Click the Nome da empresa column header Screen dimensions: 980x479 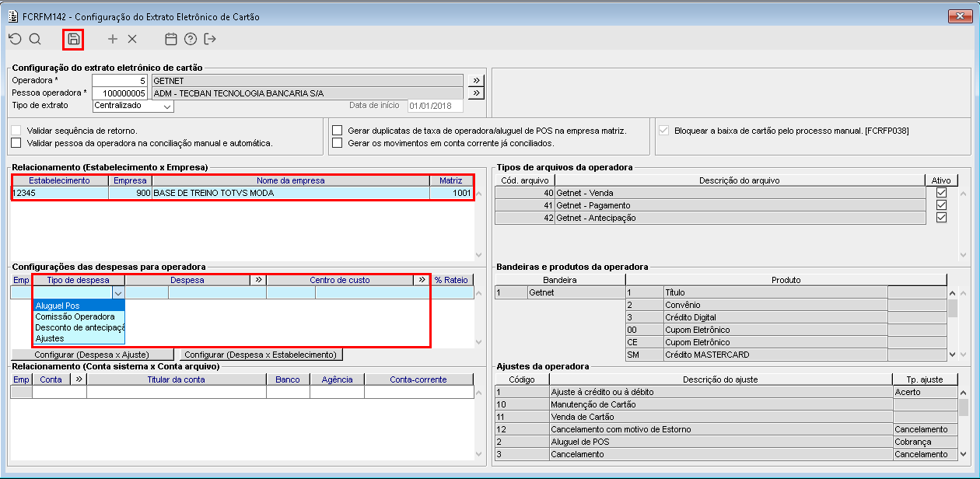[x=291, y=180]
